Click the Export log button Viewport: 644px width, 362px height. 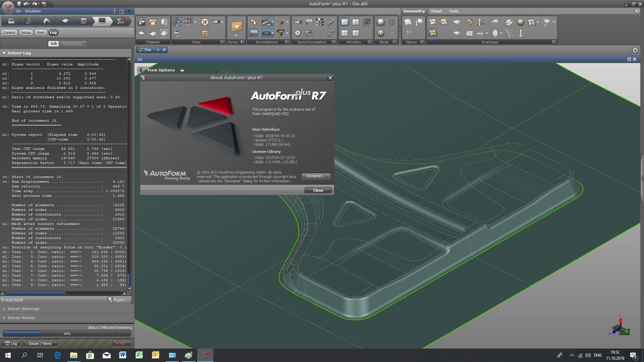click(x=119, y=300)
